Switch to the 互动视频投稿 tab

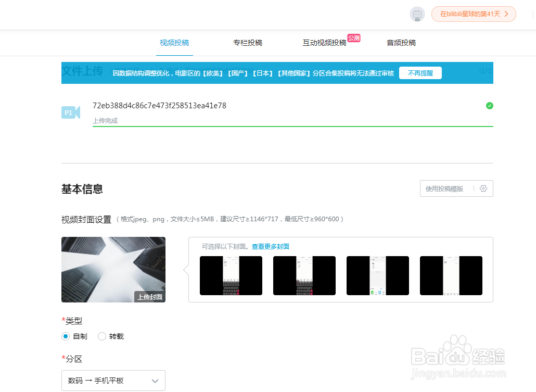click(x=324, y=43)
